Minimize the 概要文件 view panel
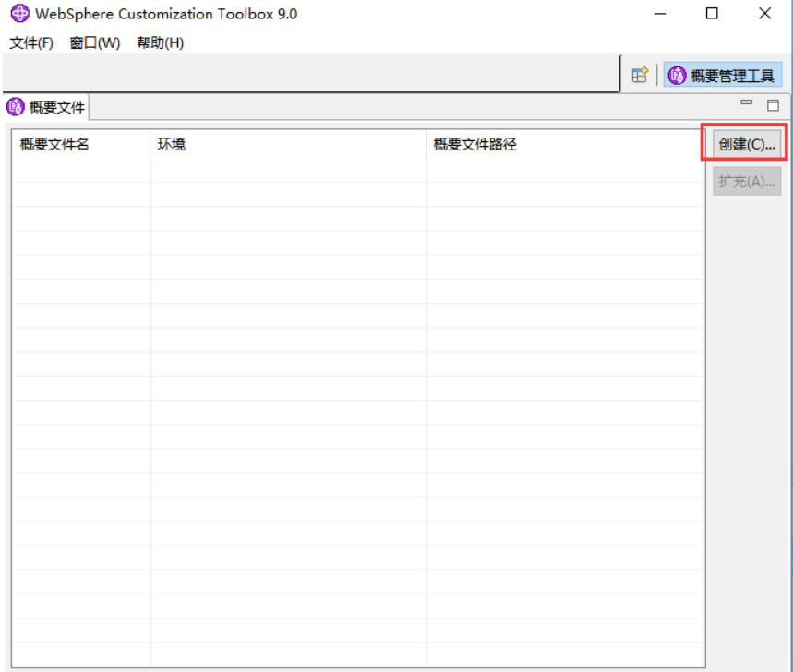793x672 pixels. (747, 102)
